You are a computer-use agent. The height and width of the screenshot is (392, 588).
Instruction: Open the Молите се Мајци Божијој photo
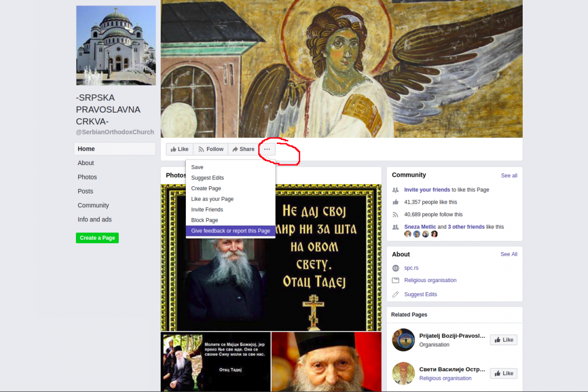216,362
